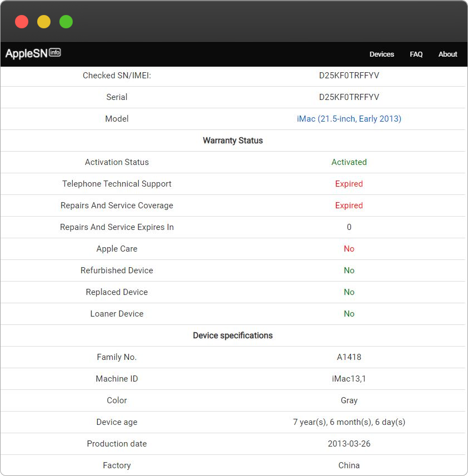
Task: Click the Model label
Action: [x=117, y=119]
